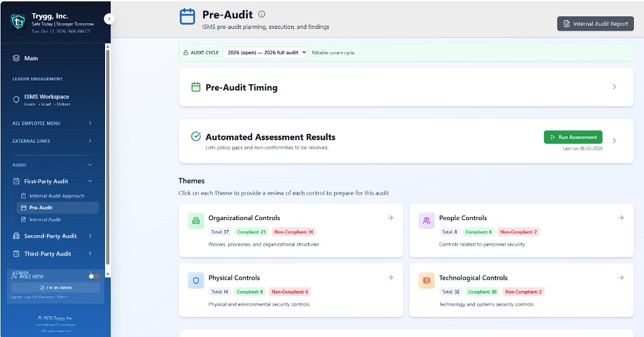Viewport: 644px width, 337px height.
Task: Click the sidebar scrollbar down arrow
Action: 108,274
